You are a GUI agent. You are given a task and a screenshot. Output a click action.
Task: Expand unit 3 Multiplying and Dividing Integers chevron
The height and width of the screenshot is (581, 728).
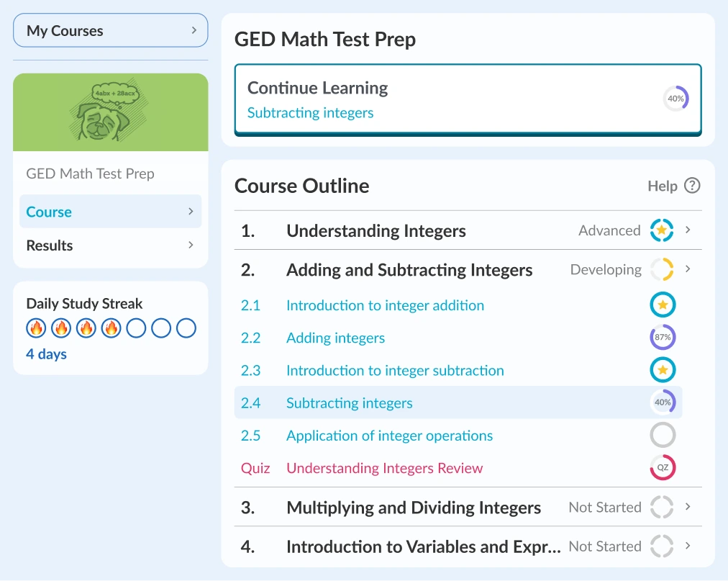click(x=688, y=507)
